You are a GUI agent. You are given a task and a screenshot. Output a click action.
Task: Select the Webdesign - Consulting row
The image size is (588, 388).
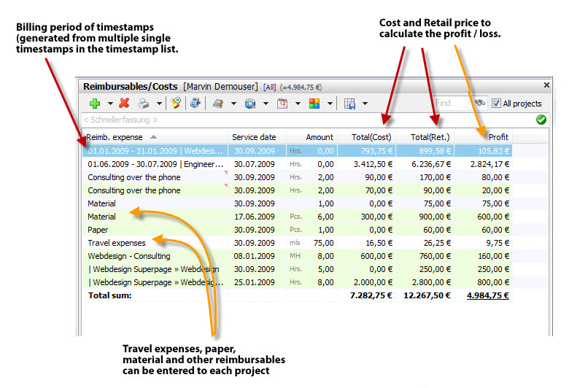297,256
